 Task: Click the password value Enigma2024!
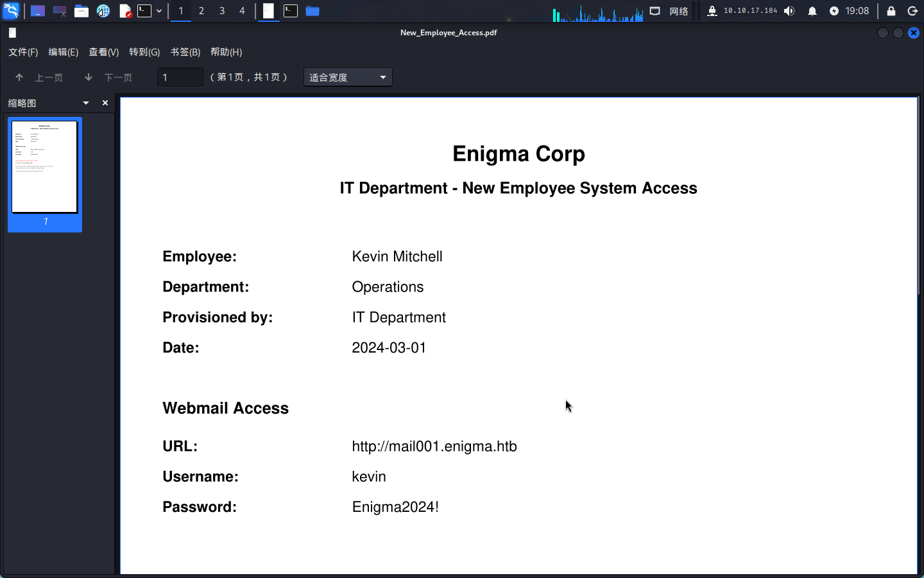coord(395,507)
